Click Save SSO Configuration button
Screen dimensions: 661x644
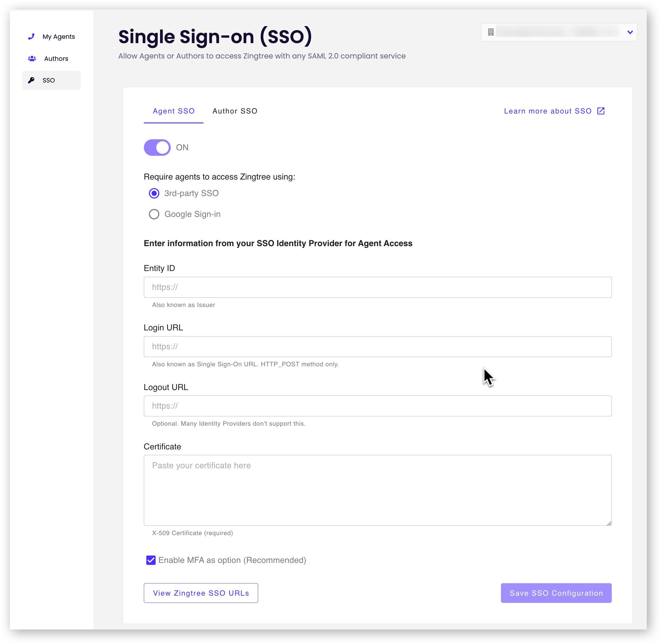(556, 593)
